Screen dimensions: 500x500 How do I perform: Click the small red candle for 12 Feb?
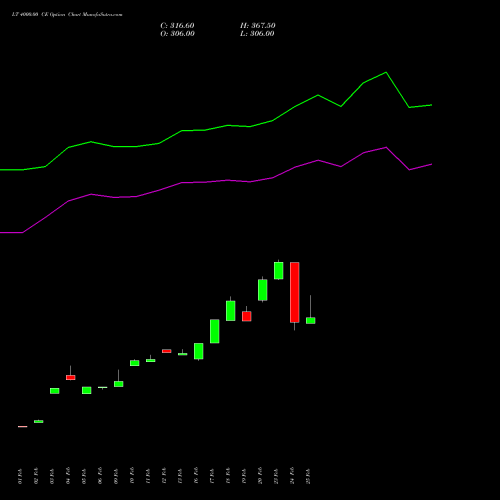(167, 351)
